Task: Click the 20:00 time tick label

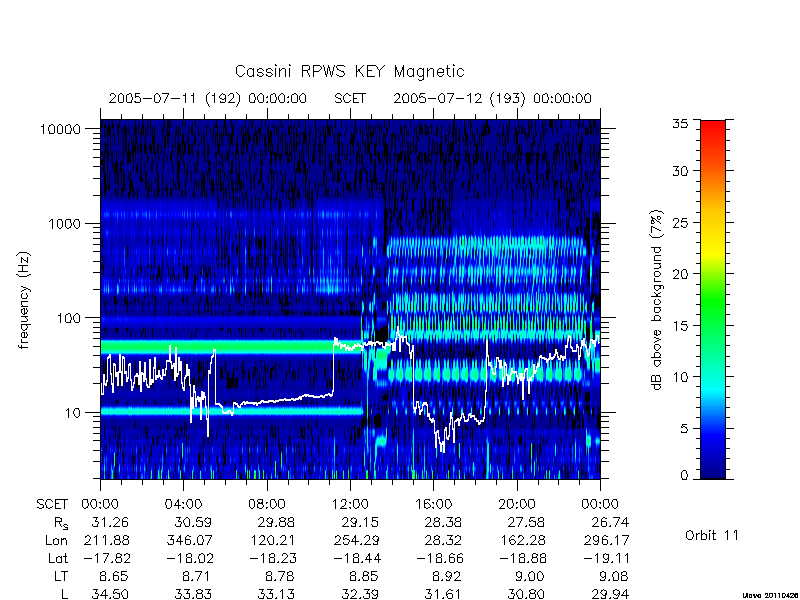Action: pos(517,505)
